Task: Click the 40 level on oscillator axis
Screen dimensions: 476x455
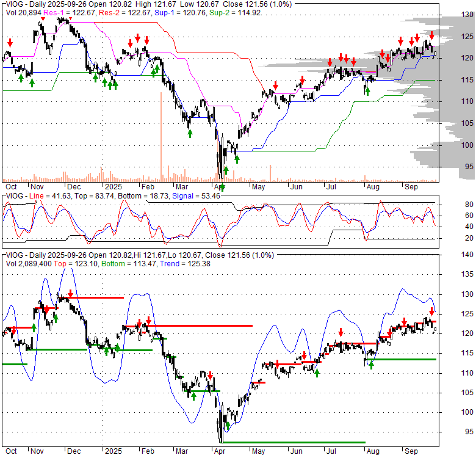Action: click(469, 227)
